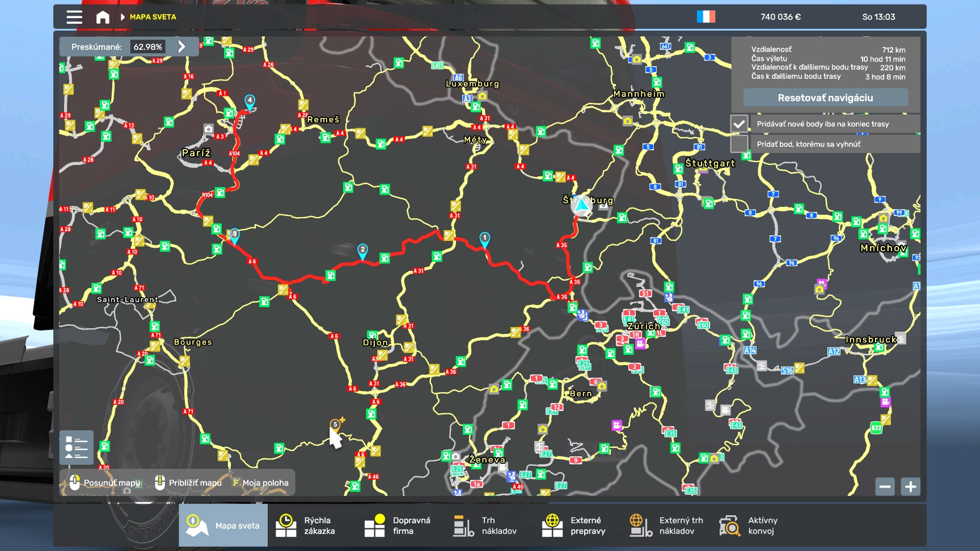Zoom in map with plus button
This screenshot has width=980, height=551.
click(910, 486)
